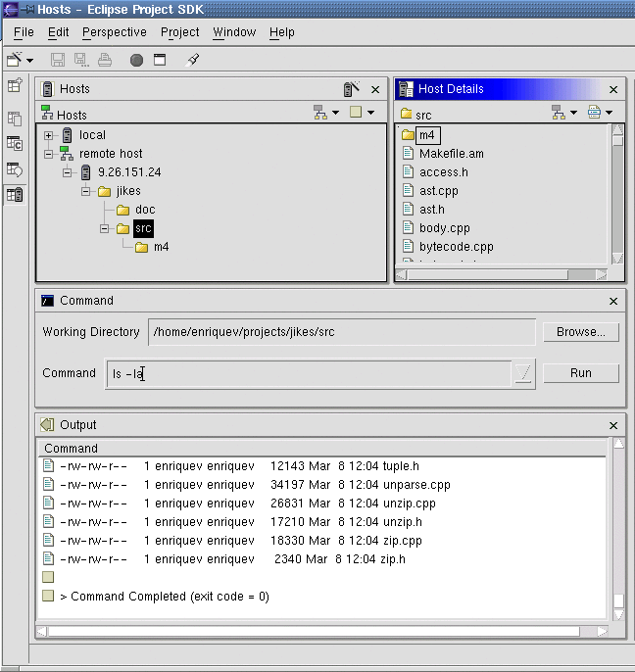Screen dimensions: 635x672
Task: Click the New Connection icon in Hosts panel
Action: (350, 89)
